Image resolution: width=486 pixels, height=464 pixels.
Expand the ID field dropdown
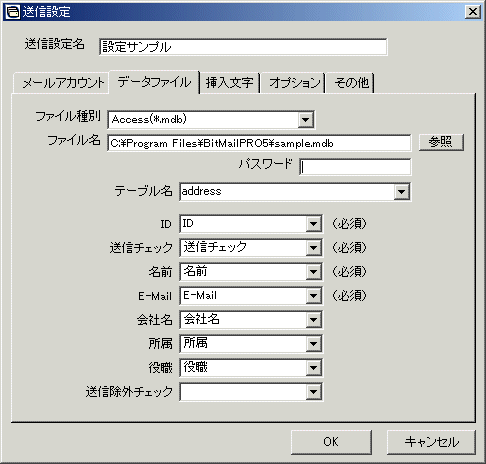point(313,224)
